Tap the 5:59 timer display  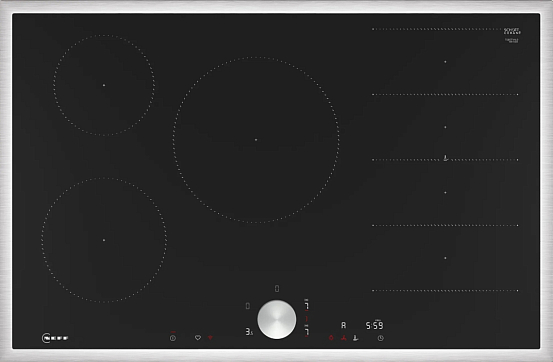point(375,325)
